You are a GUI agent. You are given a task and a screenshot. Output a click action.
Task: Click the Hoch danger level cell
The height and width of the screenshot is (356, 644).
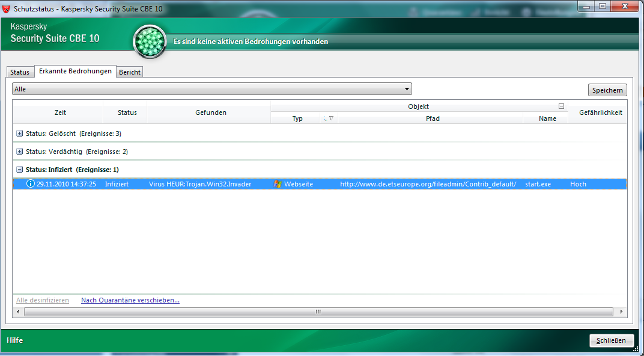pos(578,184)
